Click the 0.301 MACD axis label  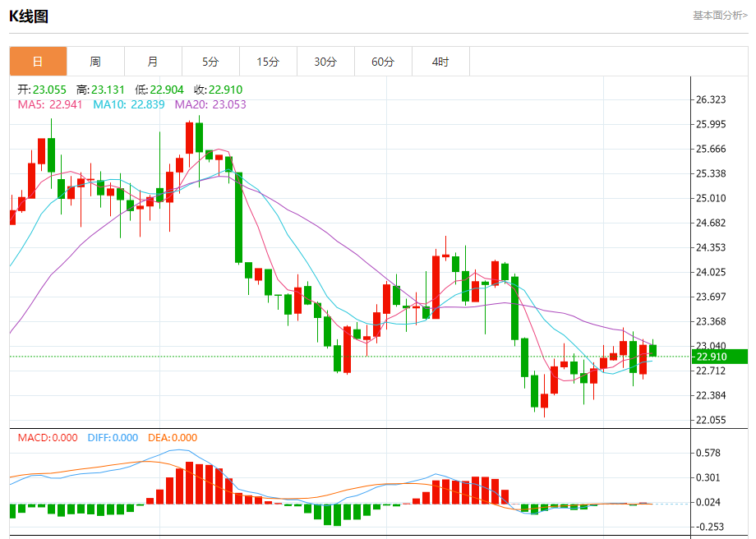click(708, 477)
